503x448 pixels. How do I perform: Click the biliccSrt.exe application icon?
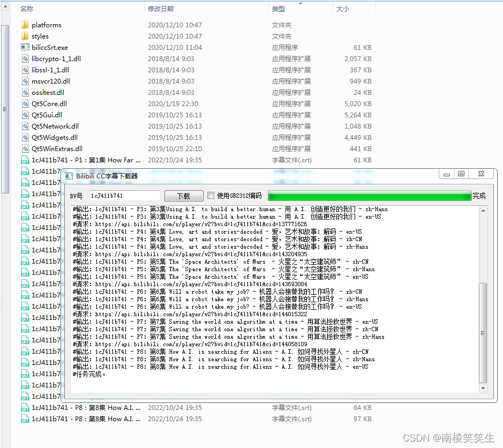coord(25,47)
